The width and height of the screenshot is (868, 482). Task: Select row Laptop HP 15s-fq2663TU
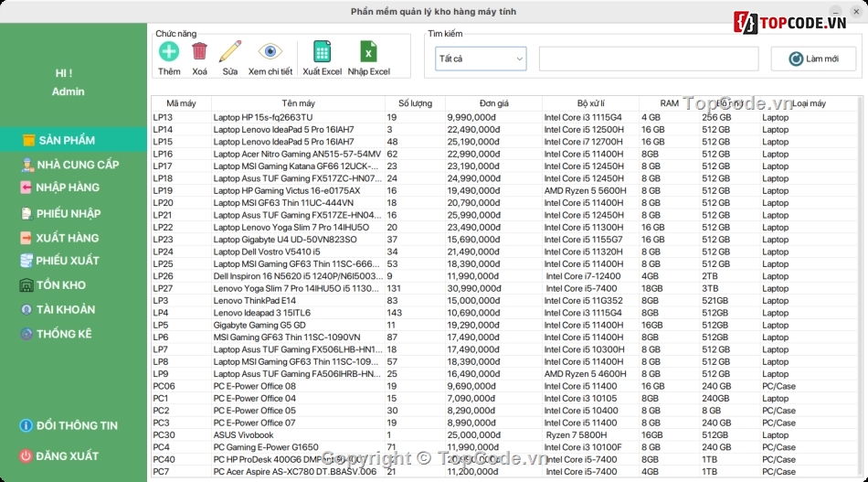504,117
